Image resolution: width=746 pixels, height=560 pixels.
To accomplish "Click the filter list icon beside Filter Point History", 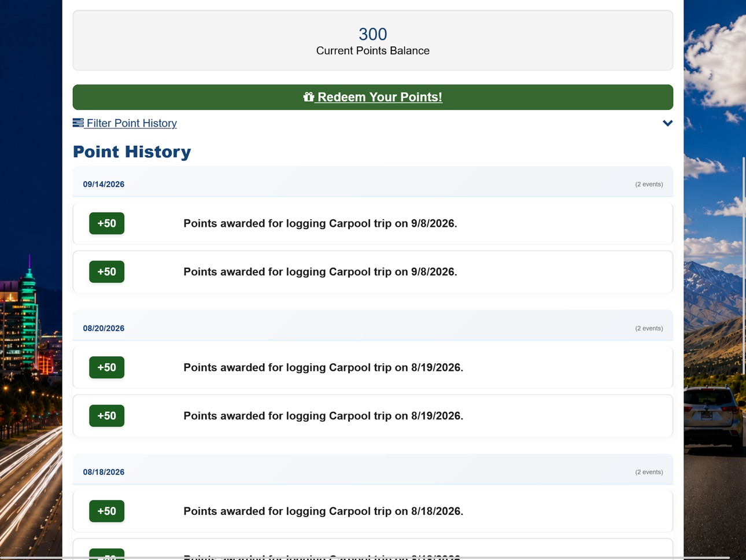I will 78,123.
